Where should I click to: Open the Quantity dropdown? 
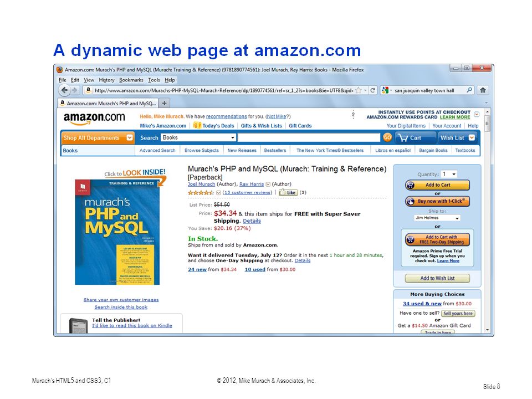click(449, 174)
